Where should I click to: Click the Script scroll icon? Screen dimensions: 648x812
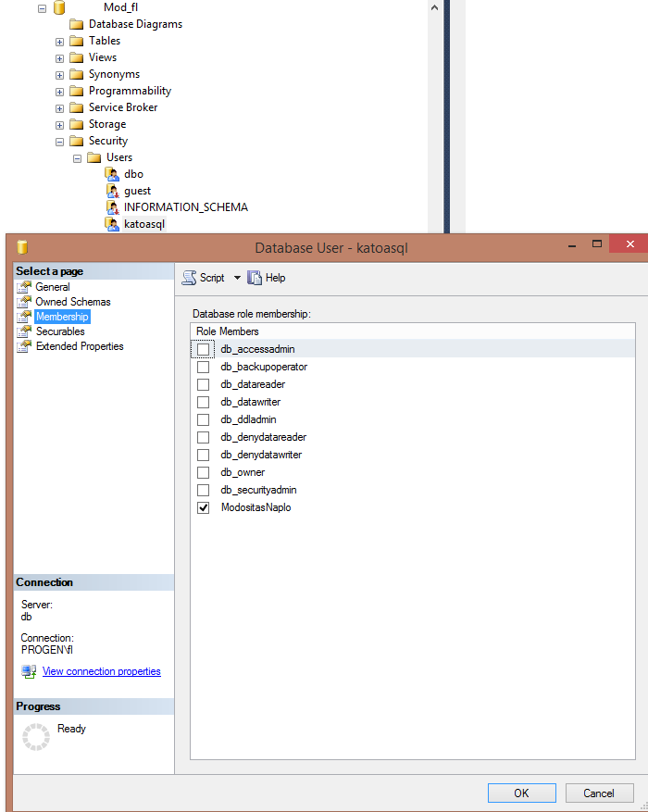coord(190,278)
